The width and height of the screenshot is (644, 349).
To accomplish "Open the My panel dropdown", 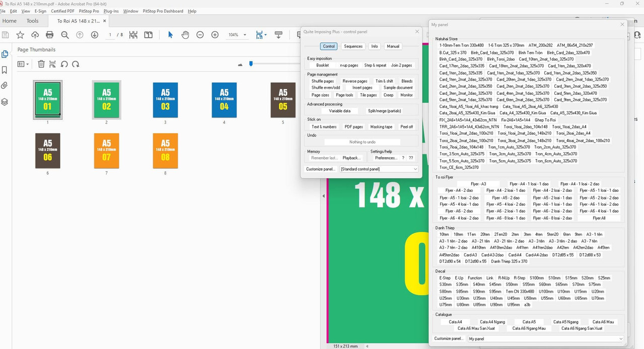I will click(546, 339).
